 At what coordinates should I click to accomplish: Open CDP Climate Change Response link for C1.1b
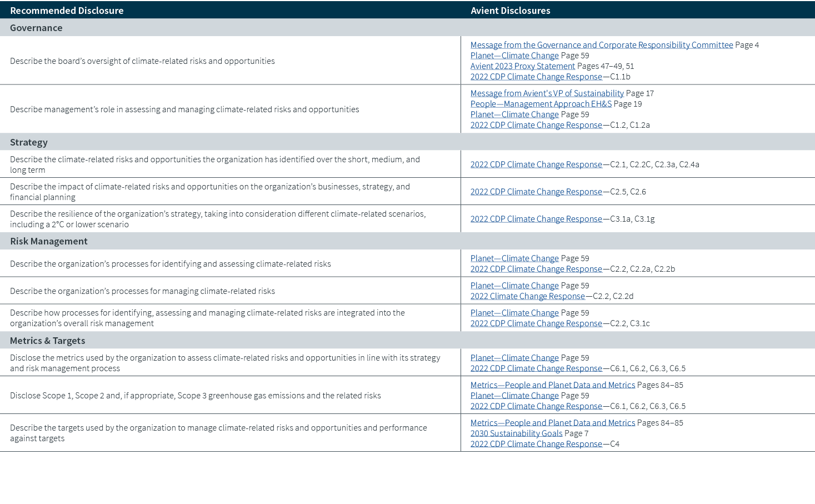(536, 77)
